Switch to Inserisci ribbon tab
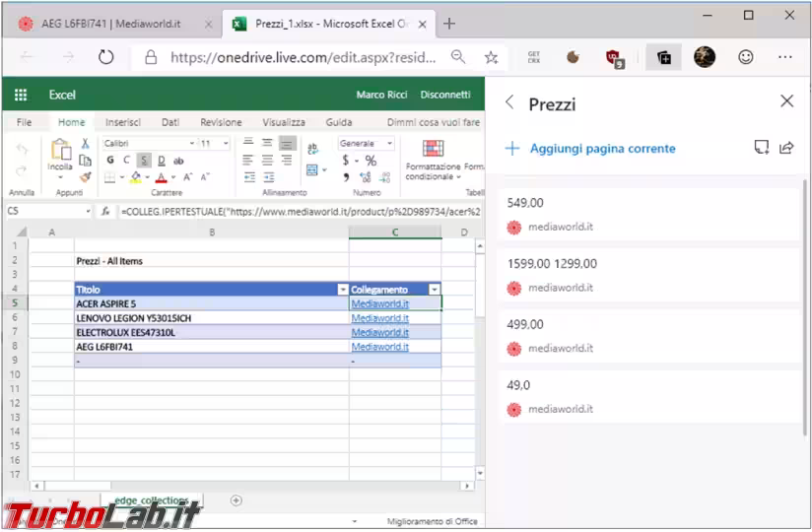Viewport: 812px width, 532px height. [x=123, y=122]
